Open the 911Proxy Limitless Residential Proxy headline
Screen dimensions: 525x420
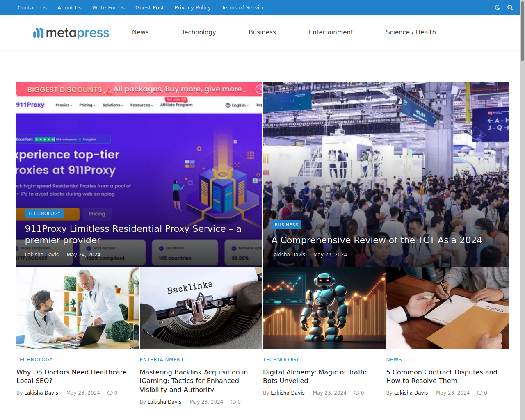pos(133,234)
